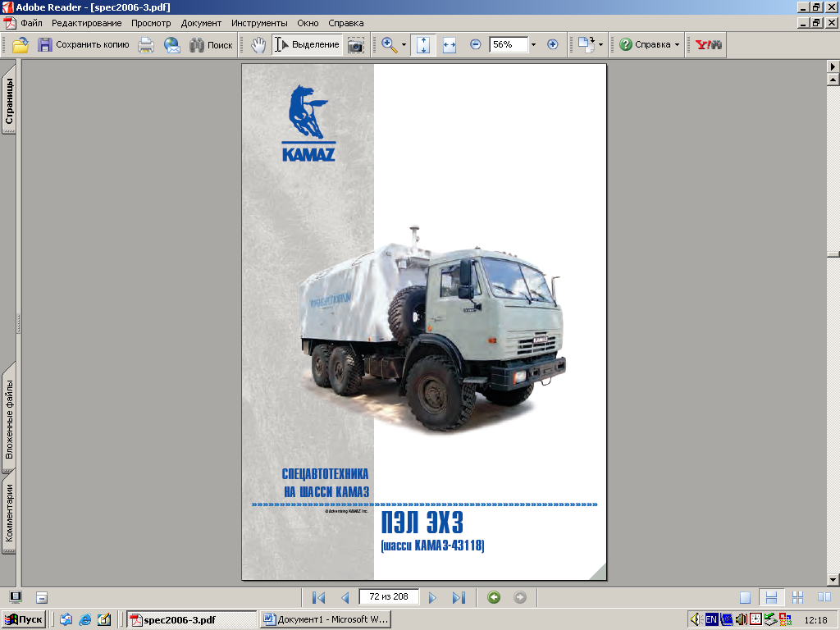840x630 pixels.
Task: Click the zoom out minus icon
Action: click(x=475, y=44)
